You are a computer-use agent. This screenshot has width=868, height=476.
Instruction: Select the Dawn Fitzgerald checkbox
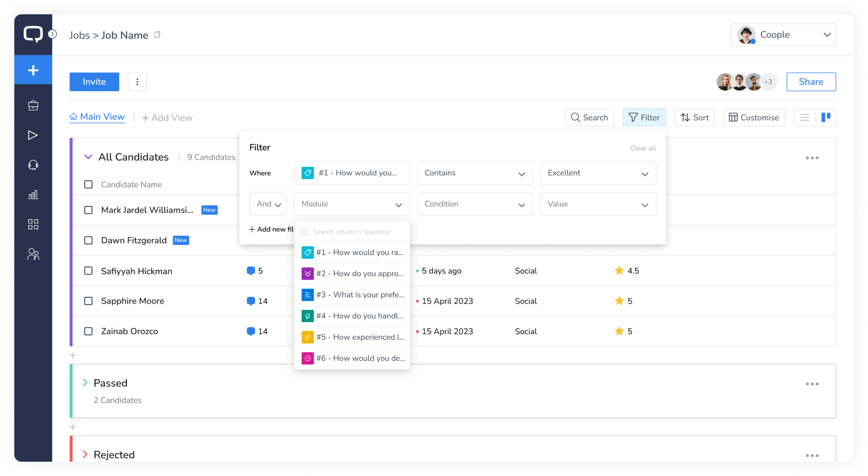88,240
